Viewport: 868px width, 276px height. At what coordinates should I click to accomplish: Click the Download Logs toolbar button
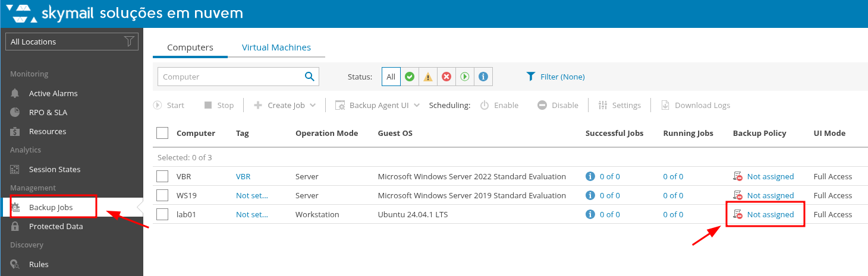point(696,105)
